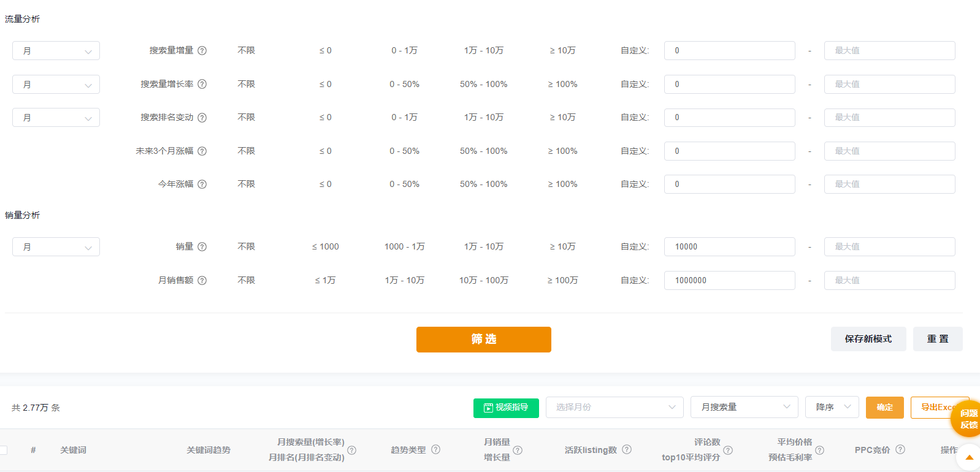Click minimum value field for 搜索量增长率
Image resolution: width=980 pixels, height=472 pixels.
pos(729,84)
